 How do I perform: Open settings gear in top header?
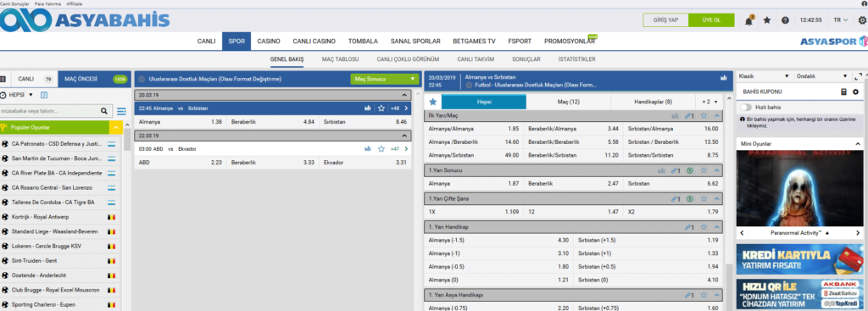pyautogui.click(x=862, y=20)
